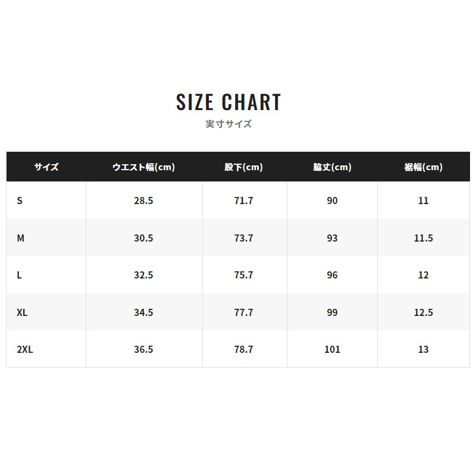This screenshot has width=476, height=476.
Task: Click the 12.5 hem width value
Action: 424,312
